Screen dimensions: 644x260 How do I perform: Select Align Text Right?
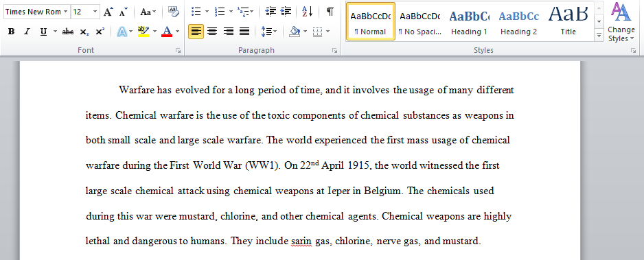click(x=229, y=32)
